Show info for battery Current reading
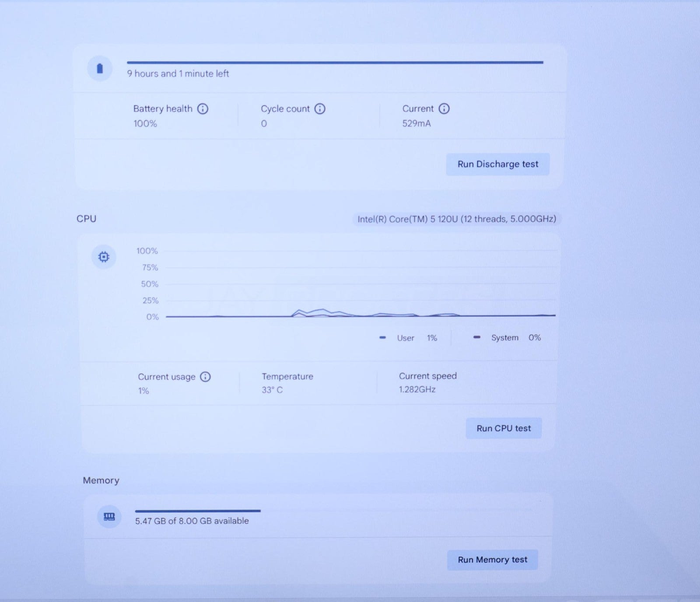The image size is (700, 602). point(444,108)
